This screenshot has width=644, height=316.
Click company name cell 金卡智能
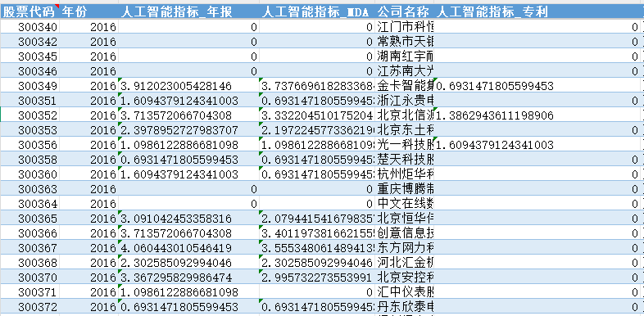point(404,86)
